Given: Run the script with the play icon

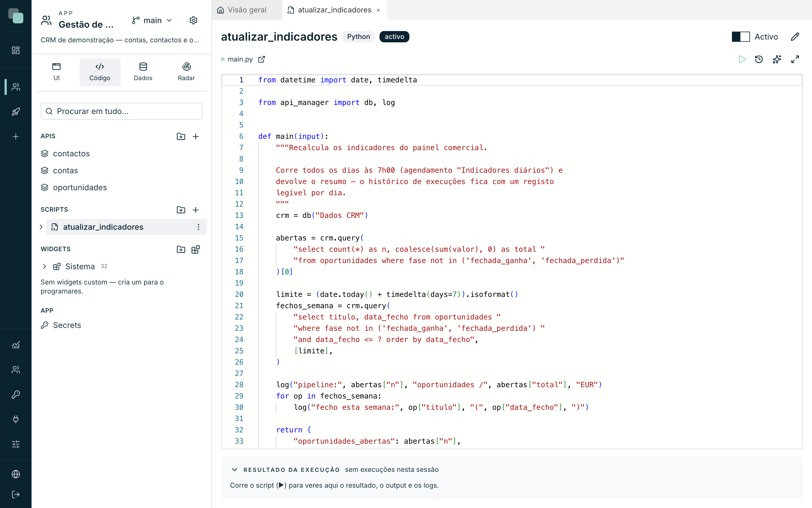Looking at the screenshot, I should click(x=742, y=60).
